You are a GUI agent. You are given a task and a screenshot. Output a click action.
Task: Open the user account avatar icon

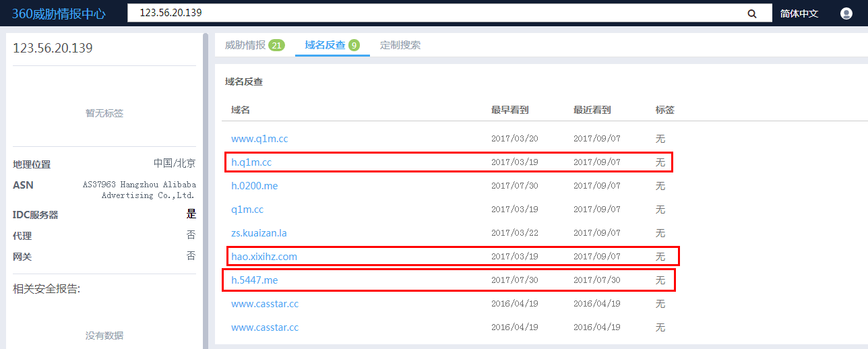pyautogui.click(x=846, y=13)
